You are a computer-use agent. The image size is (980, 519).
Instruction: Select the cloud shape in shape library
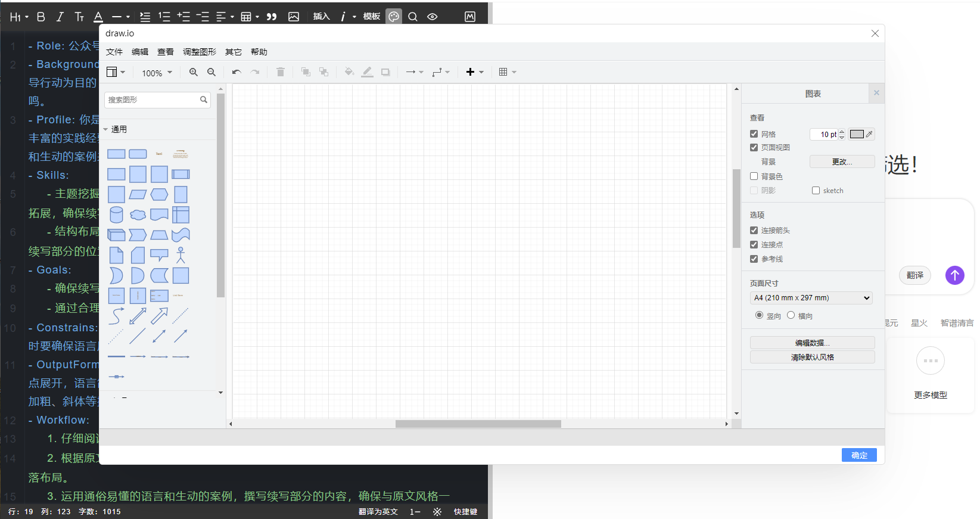(x=138, y=215)
